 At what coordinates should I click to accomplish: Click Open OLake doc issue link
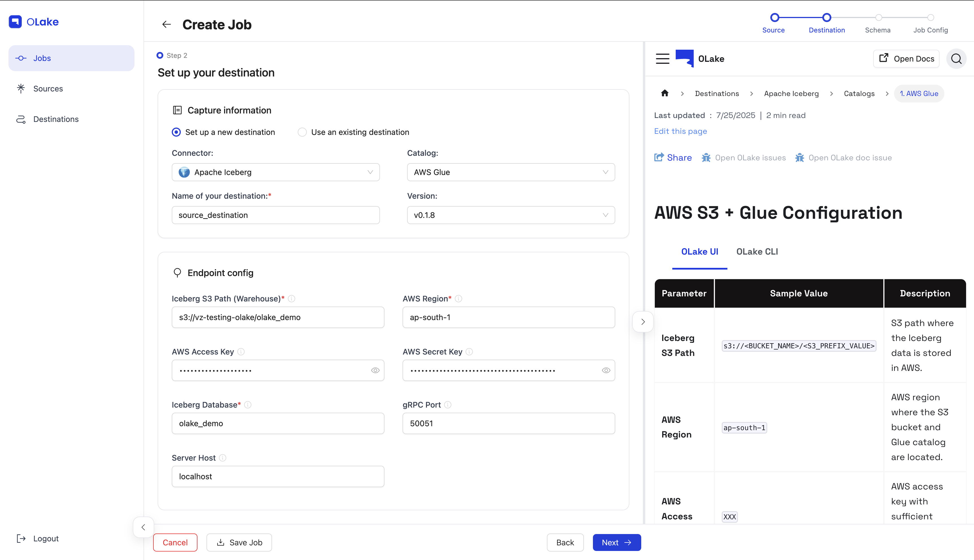point(843,158)
